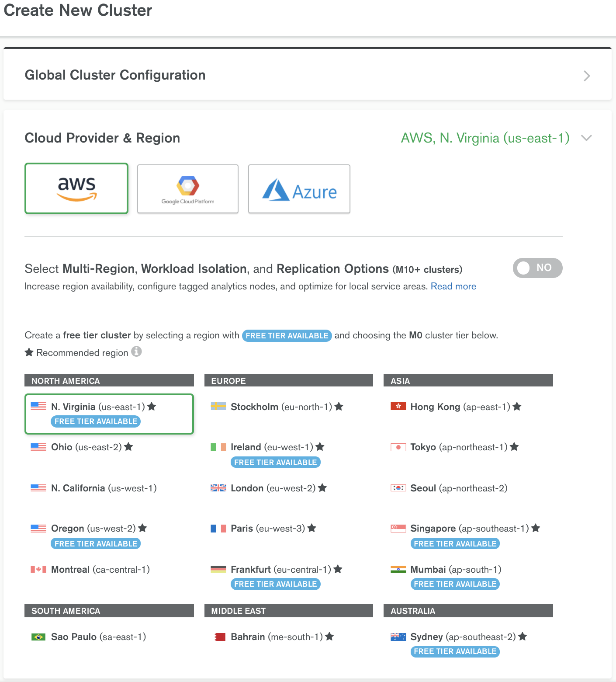The width and height of the screenshot is (616, 682).
Task: Click the Ireland flag icon
Action: click(218, 447)
